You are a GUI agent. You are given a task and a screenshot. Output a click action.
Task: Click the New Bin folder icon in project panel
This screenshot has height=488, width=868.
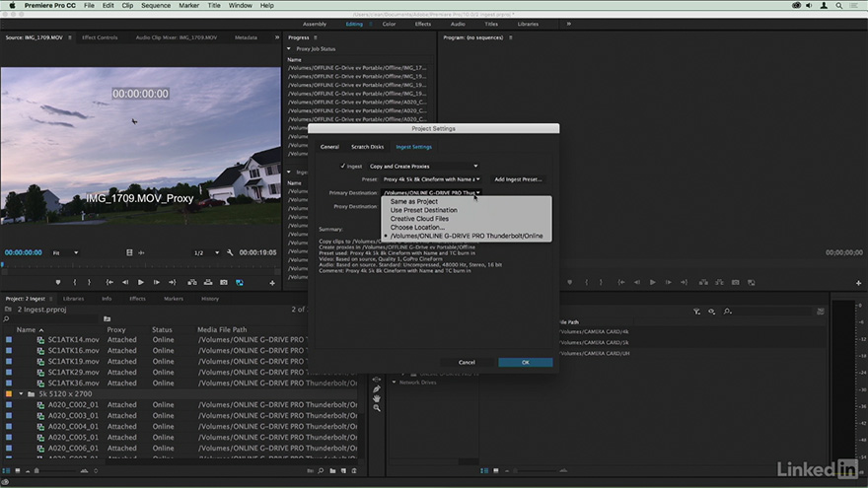[x=332, y=471]
